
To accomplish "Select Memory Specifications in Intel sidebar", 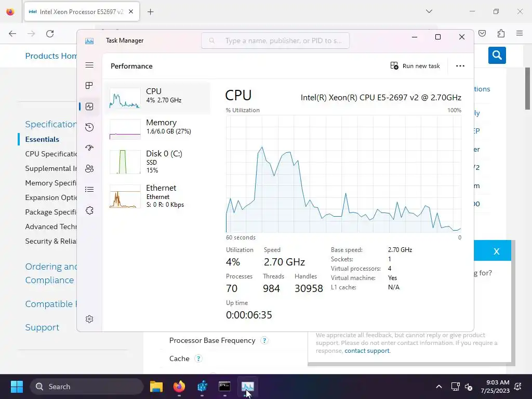I will (51, 183).
